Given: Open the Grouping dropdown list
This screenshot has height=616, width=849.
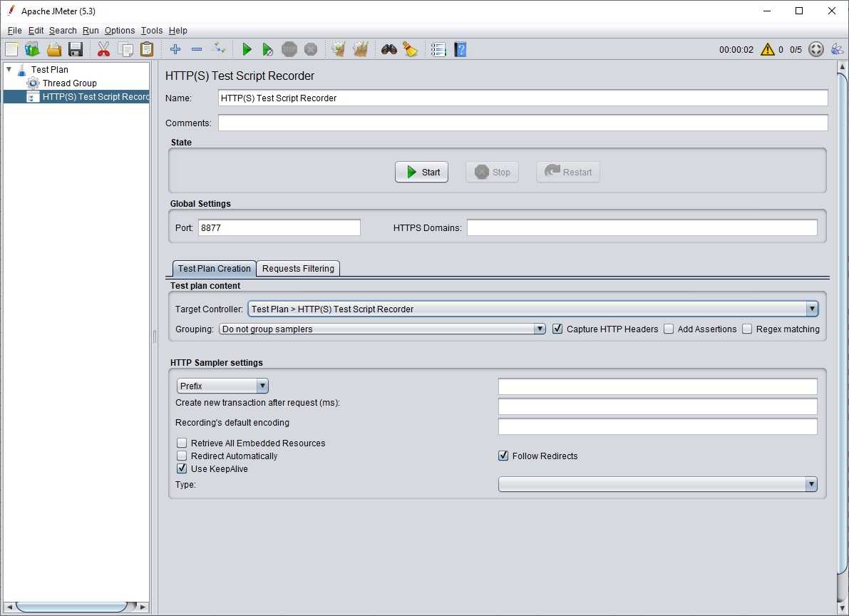Looking at the screenshot, I should tap(540, 329).
